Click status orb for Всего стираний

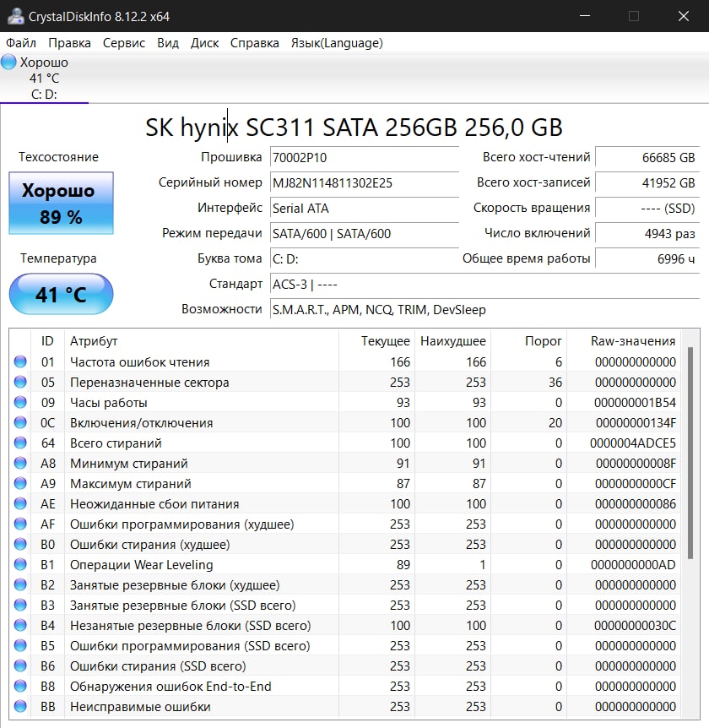click(x=20, y=443)
